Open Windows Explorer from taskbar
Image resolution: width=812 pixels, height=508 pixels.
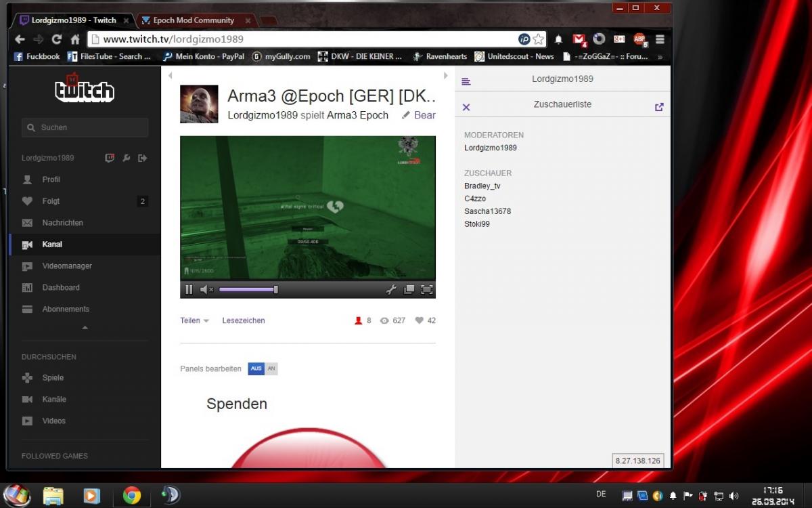[x=53, y=496]
